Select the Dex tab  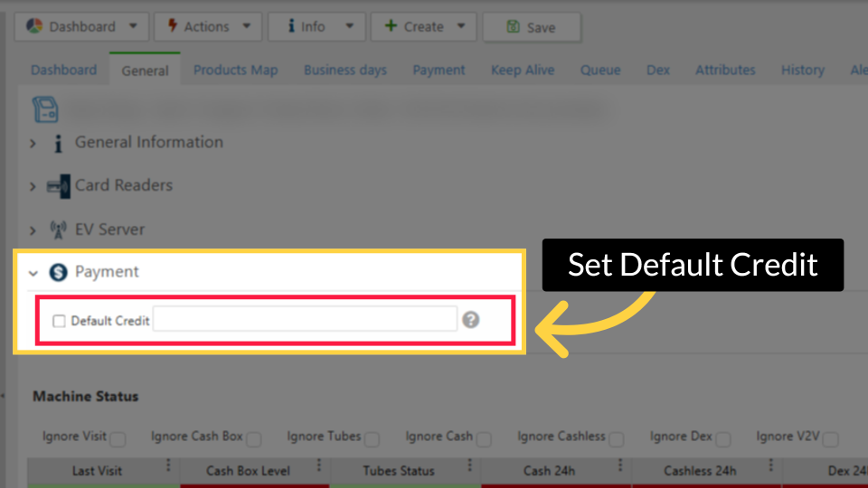click(658, 70)
